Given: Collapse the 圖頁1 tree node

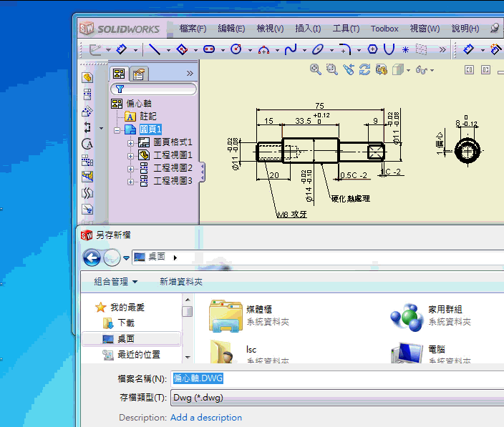Looking at the screenshot, I should click(117, 130).
